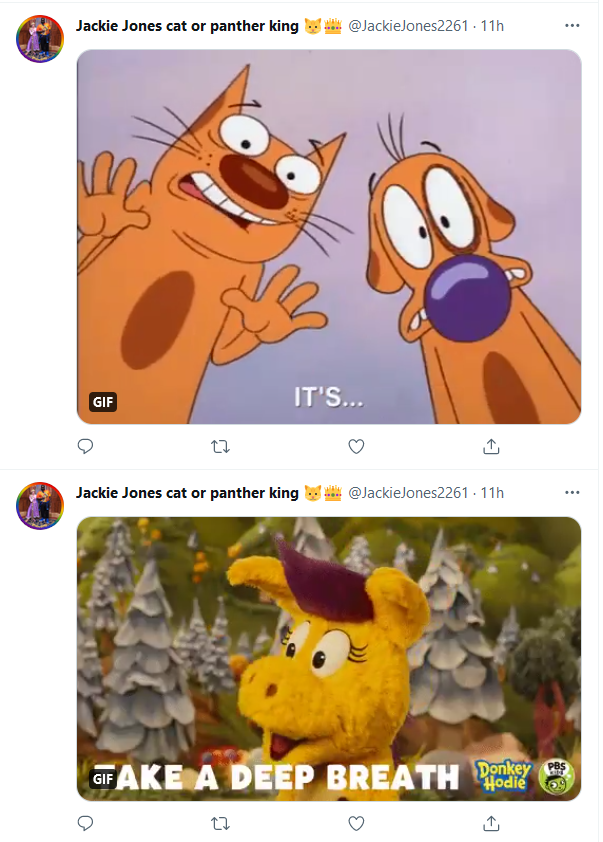603x842 pixels.
Task: Open Jackie Jones display name in first tweet
Action: 187,25
